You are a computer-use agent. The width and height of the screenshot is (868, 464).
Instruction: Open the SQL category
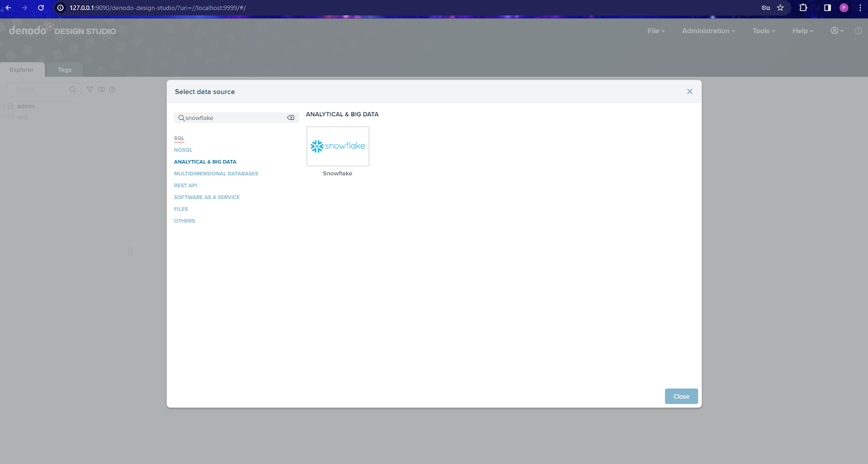click(x=179, y=138)
